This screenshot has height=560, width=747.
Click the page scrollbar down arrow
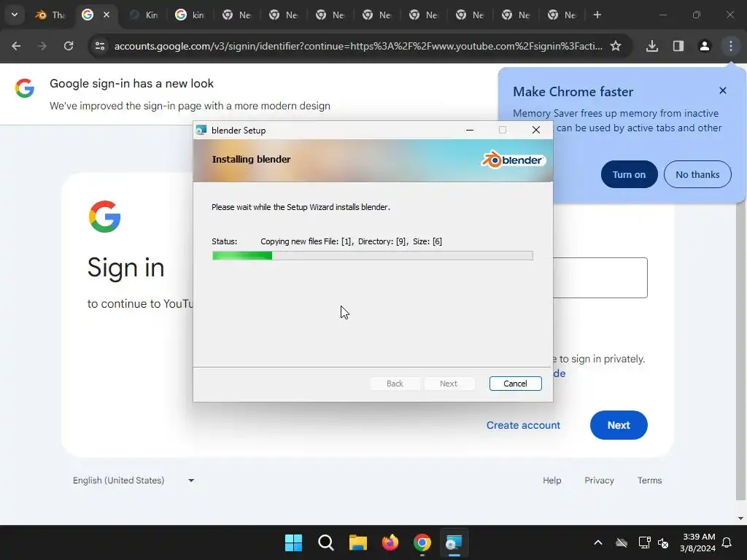(x=740, y=518)
